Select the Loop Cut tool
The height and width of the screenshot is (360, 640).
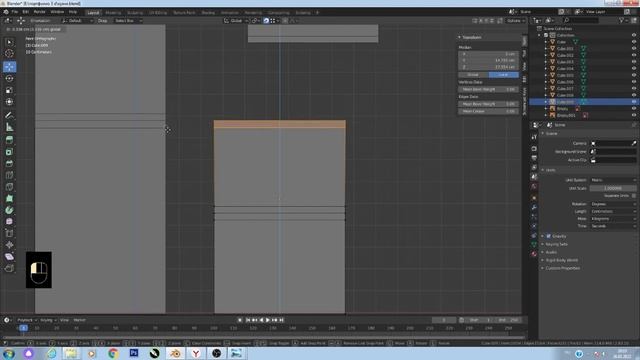(9, 176)
